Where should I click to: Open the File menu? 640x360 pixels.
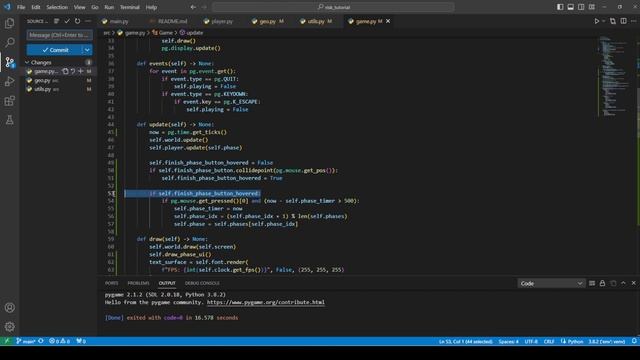pyautogui.click(x=21, y=7)
